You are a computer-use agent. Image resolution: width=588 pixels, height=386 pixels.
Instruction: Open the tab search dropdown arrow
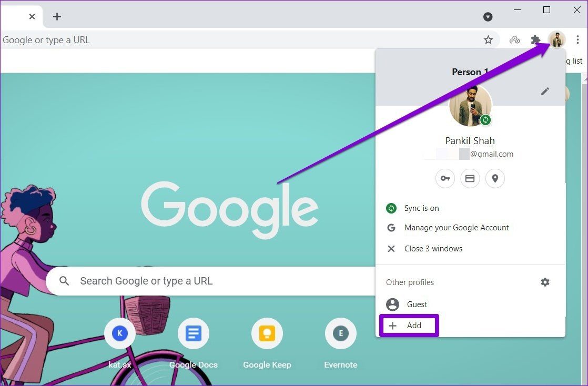point(488,17)
